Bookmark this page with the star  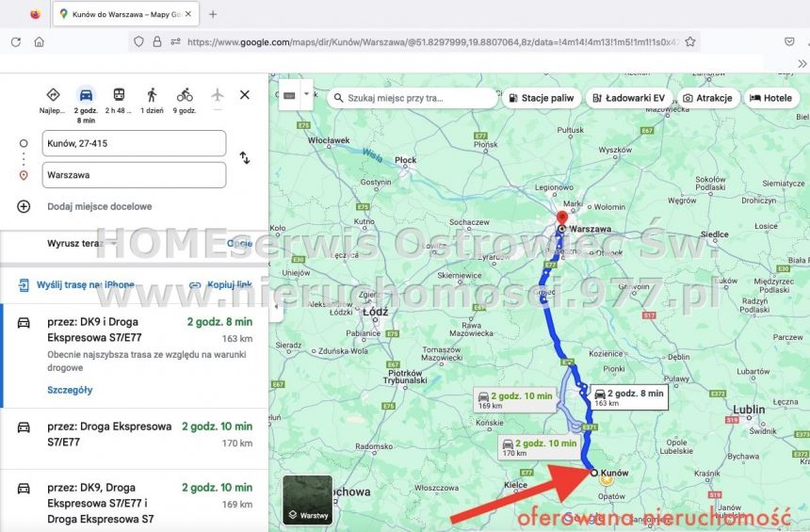(690, 41)
